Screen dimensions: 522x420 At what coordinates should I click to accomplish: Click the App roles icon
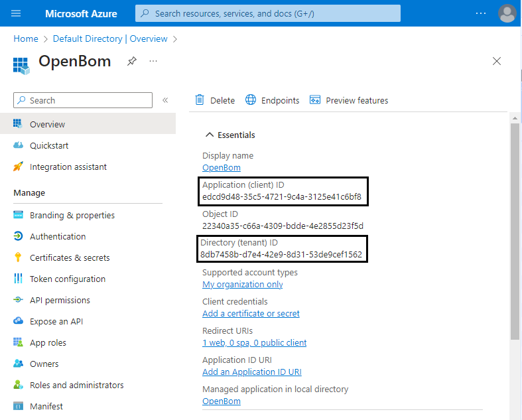(18, 342)
